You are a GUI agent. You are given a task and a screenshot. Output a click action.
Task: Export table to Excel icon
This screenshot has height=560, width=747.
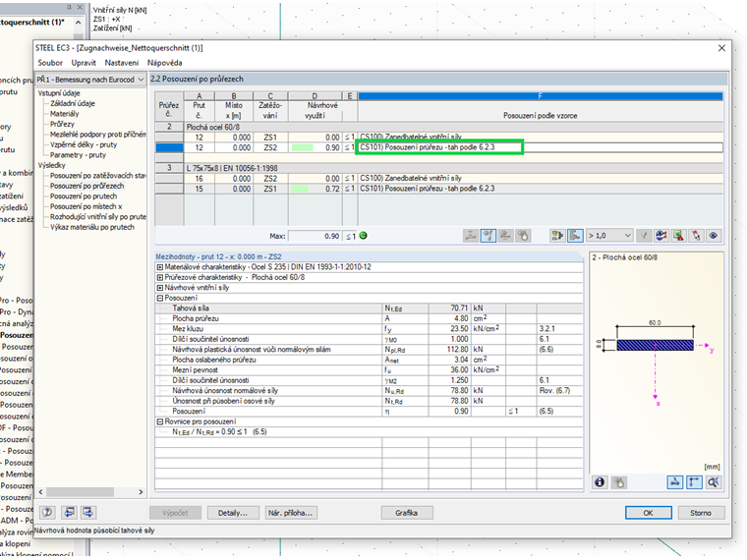click(x=679, y=236)
